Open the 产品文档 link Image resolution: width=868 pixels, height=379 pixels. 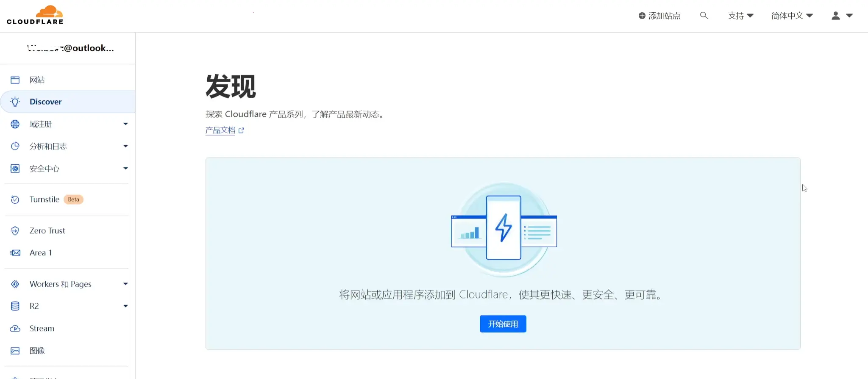(220, 130)
